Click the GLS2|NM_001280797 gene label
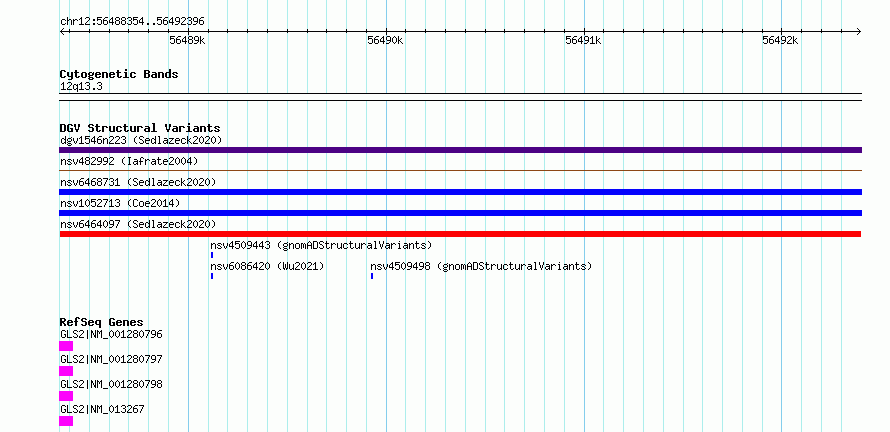The height and width of the screenshot is (432, 890). [111, 359]
